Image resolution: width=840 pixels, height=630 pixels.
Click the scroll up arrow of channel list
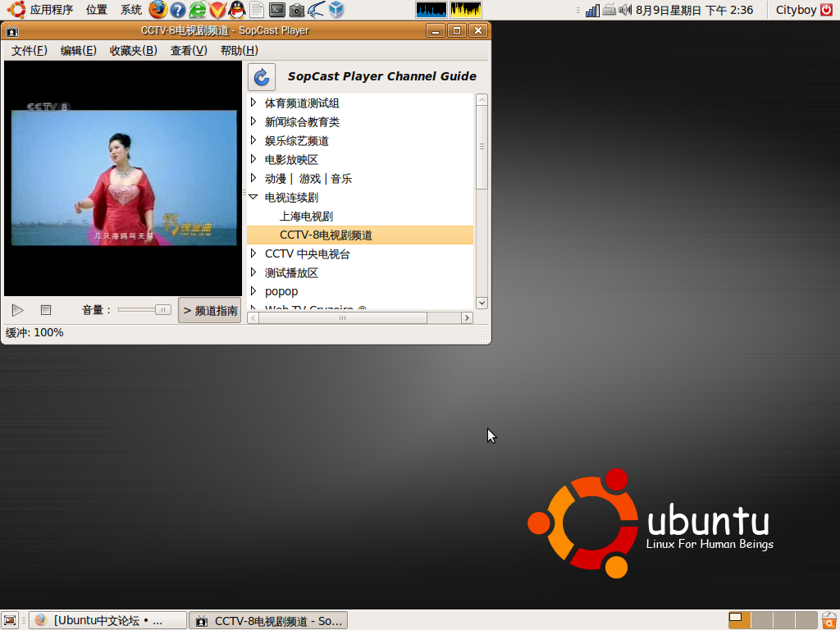pyautogui.click(x=482, y=99)
